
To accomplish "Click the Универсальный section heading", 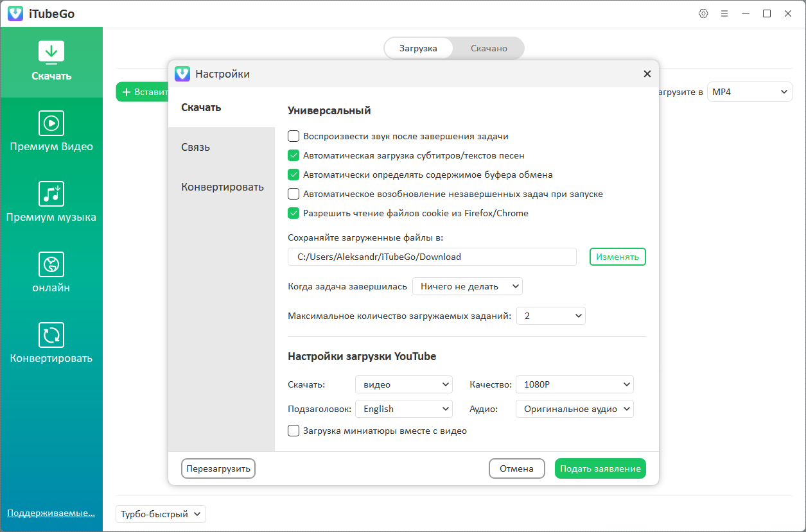I will point(329,110).
